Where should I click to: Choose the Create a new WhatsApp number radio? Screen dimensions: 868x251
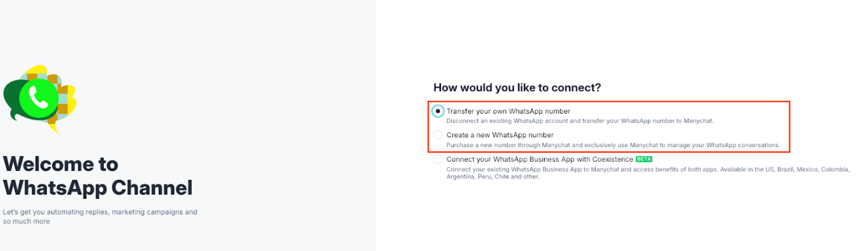(438, 135)
